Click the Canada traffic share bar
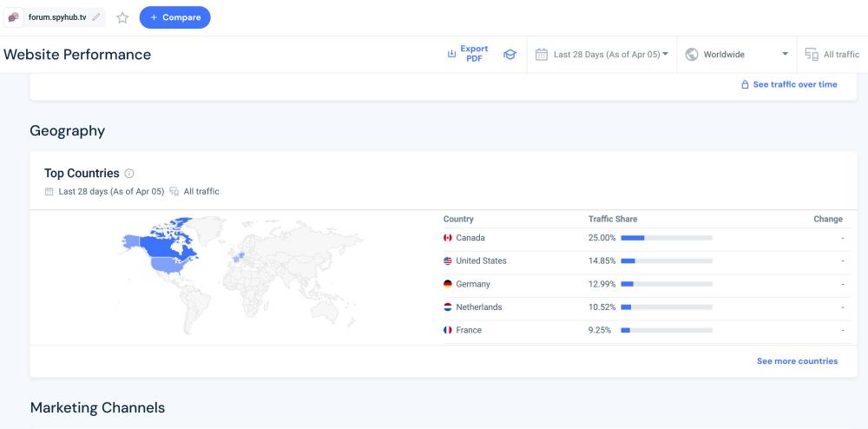 tap(666, 238)
